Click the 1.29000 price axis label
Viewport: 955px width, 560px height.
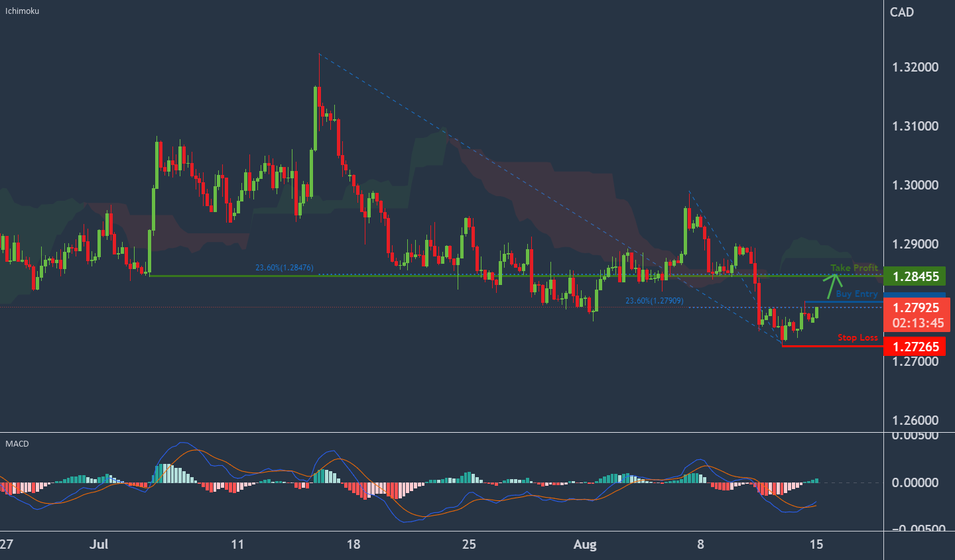pos(915,244)
